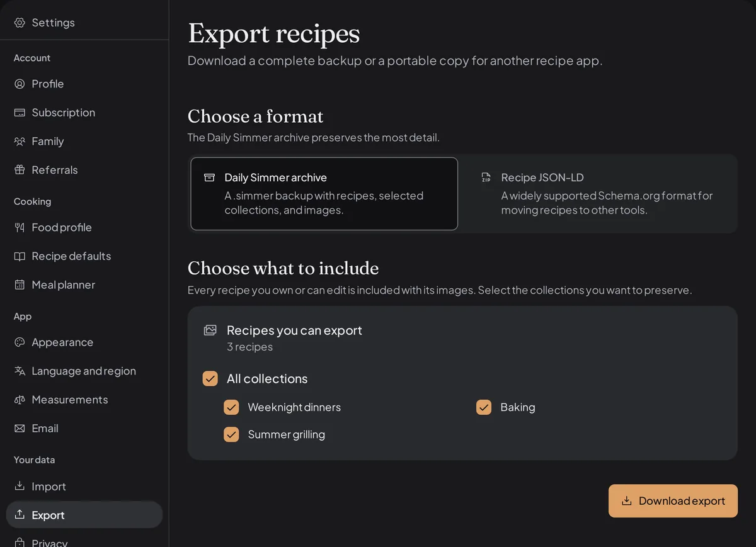This screenshot has width=756, height=547.
Task: Open Recipe defaults in the sidebar
Action: click(84, 256)
